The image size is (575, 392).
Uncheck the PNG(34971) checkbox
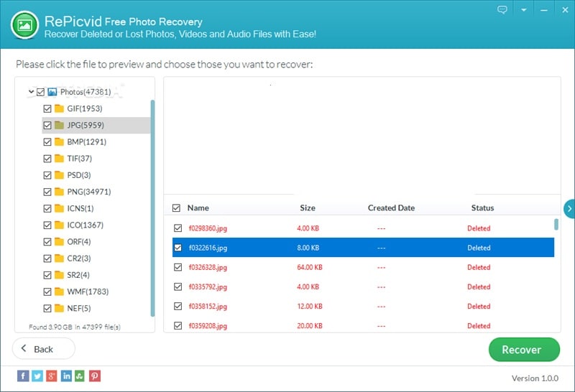pyautogui.click(x=47, y=192)
